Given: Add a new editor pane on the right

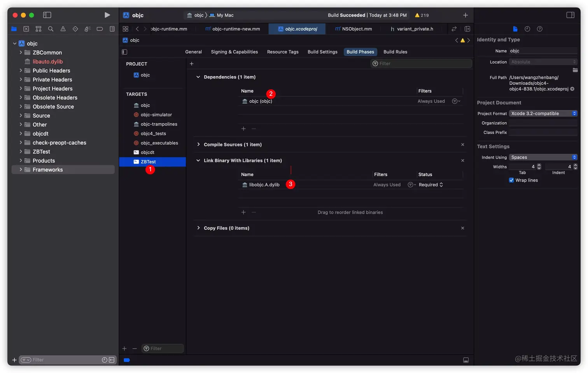Looking at the screenshot, I should 467,29.
